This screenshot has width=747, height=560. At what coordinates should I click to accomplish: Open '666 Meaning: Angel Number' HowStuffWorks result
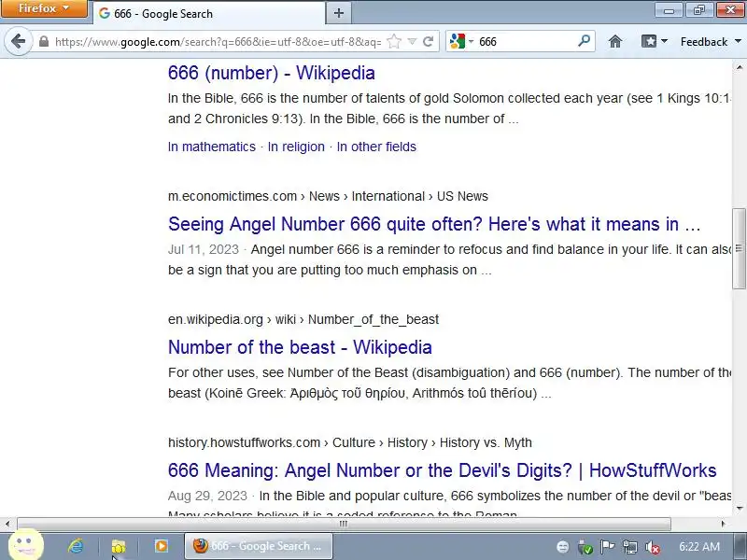[442, 470]
